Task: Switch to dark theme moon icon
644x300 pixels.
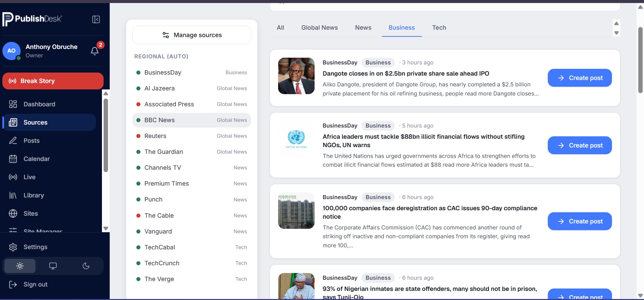Action: click(86, 266)
